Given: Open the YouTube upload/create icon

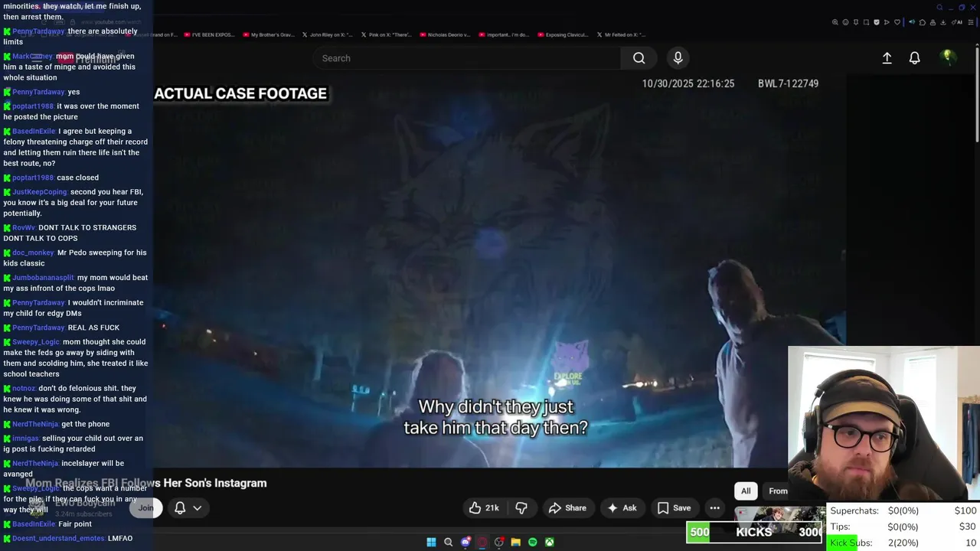Looking at the screenshot, I should point(887,58).
